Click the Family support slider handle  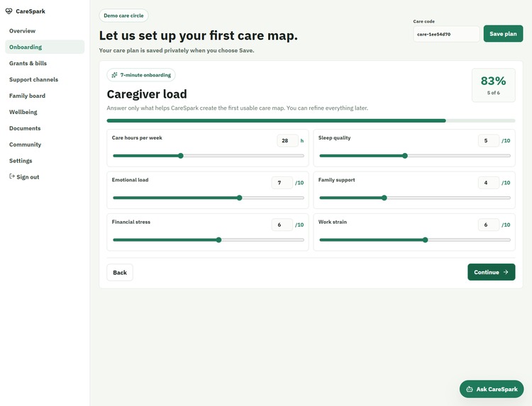tap(384, 198)
